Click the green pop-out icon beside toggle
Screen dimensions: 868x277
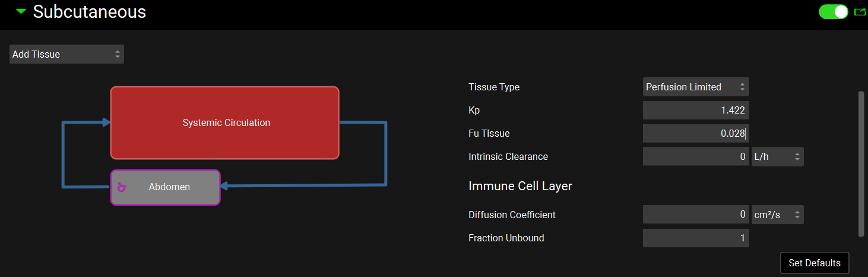tap(859, 11)
